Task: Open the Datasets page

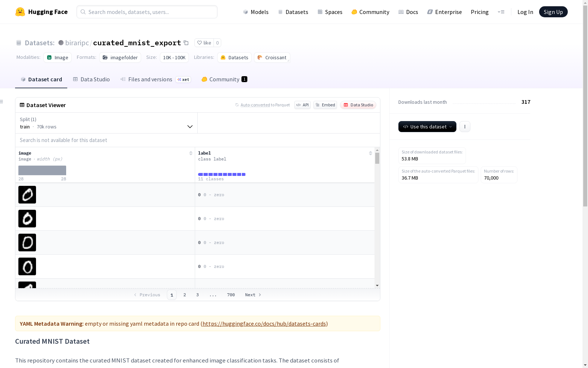Action: click(x=293, y=12)
